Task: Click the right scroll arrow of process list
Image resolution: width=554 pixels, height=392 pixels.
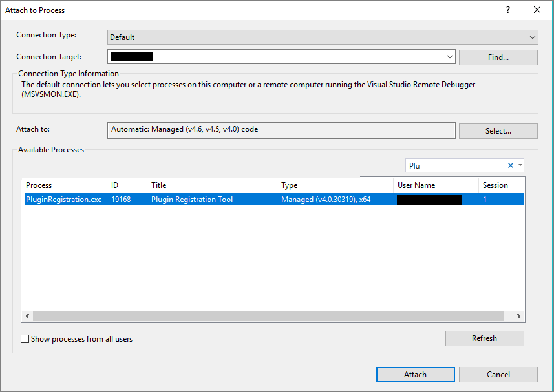Action: (x=519, y=316)
